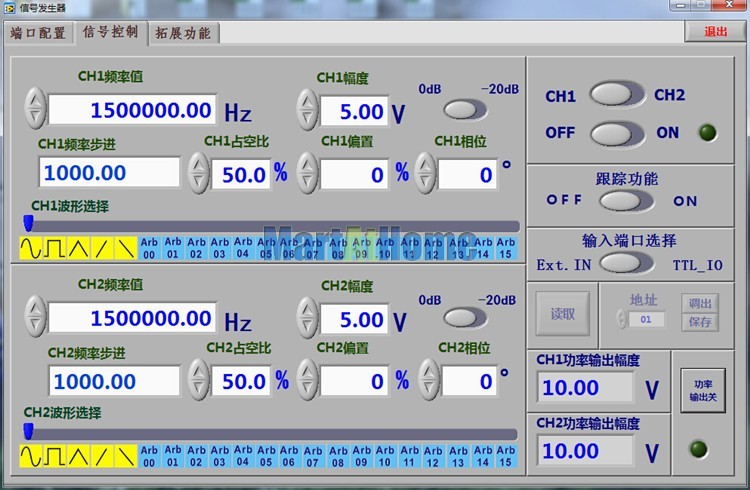Screen dimensions: 750x490
Task: Choose CH2 Arb 15 waveform slot
Action: [505, 457]
